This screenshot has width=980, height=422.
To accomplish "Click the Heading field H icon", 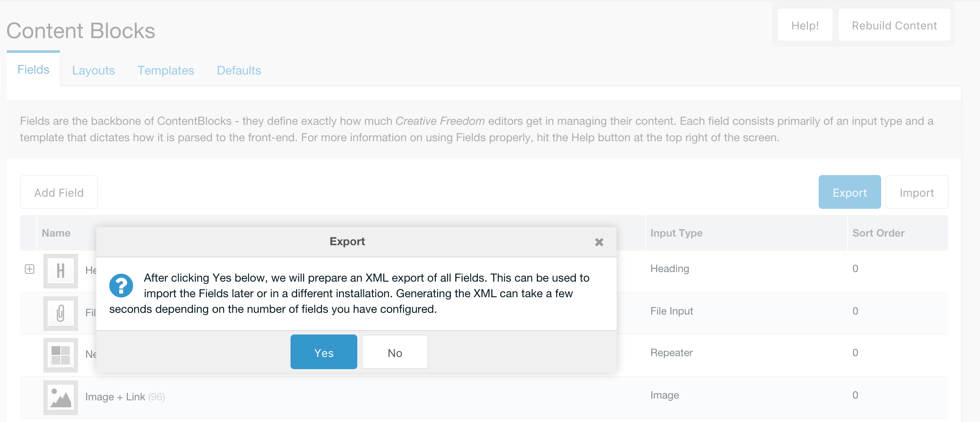I will point(61,271).
